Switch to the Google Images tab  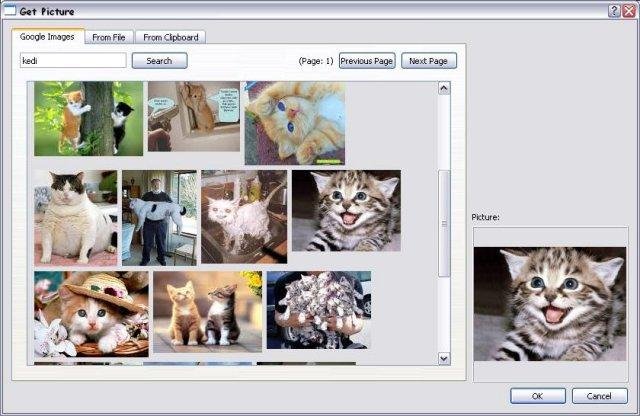(x=47, y=37)
